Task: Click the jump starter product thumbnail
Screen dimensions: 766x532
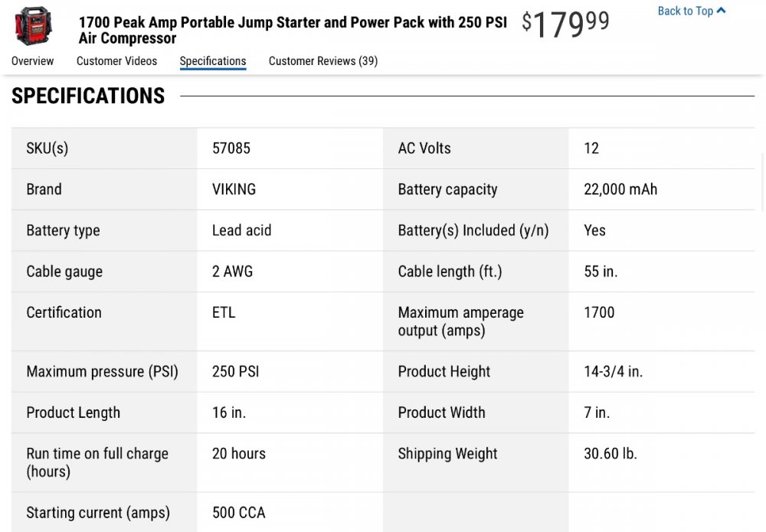Action: point(34,25)
